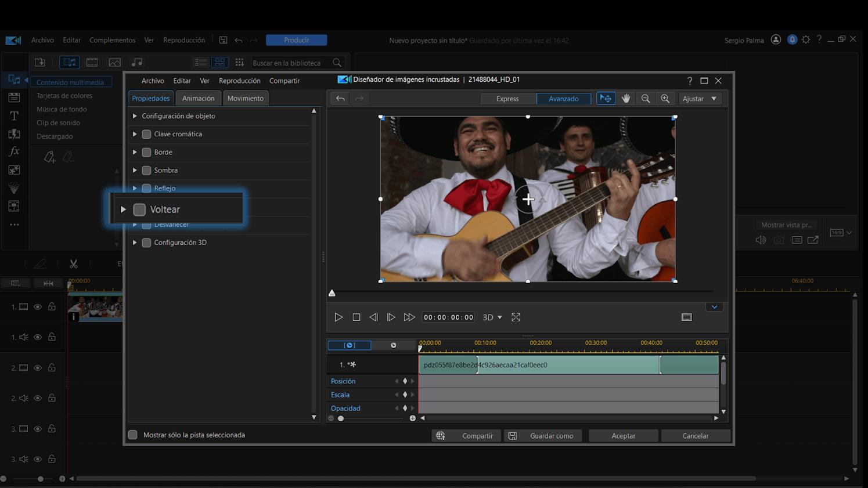
Task: Enable the Voltear checkbox
Action: click(x=139, y=209)
